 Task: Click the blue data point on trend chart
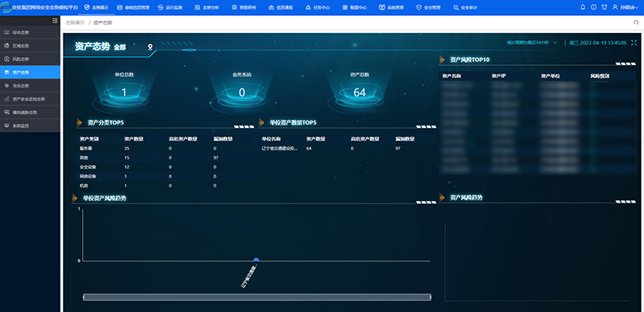(256, 260)
